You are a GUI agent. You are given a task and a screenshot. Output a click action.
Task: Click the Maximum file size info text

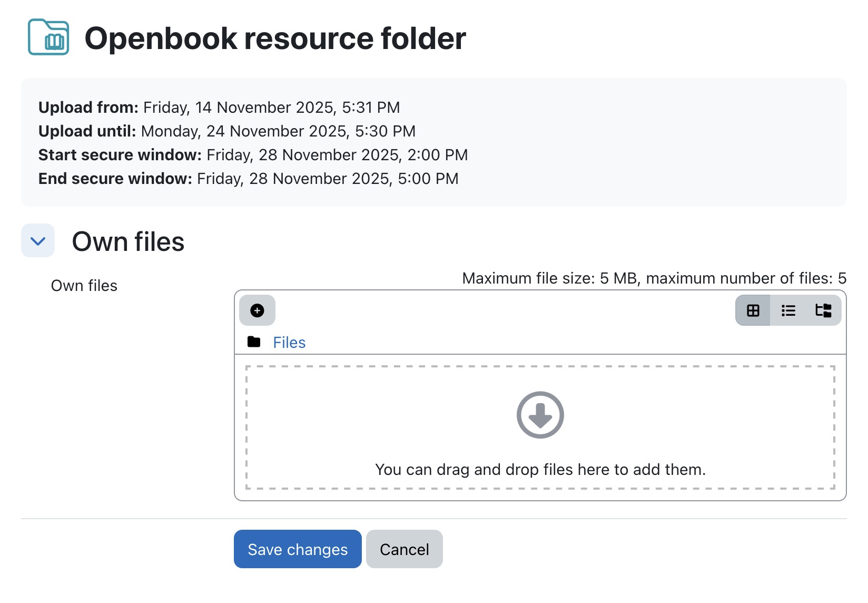[654, 278]
